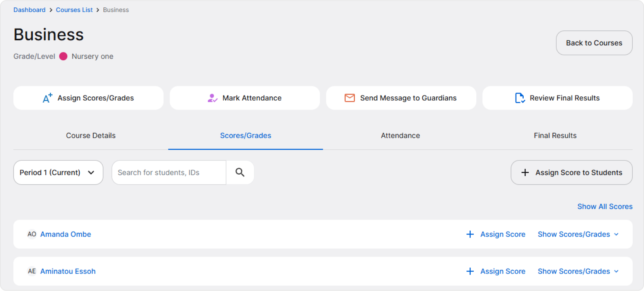Click the Review Final Results document icon

pyautogui.click(x=520, y=98)
